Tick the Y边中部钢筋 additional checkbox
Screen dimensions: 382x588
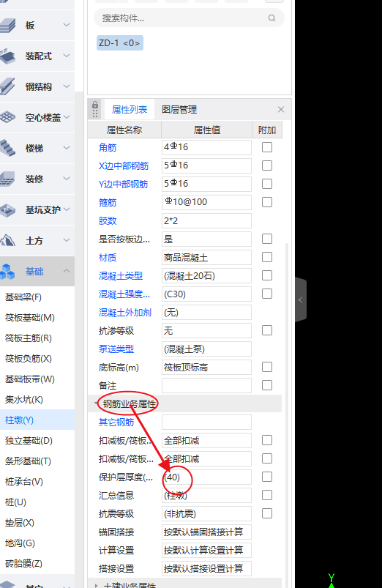click(267, 184)
